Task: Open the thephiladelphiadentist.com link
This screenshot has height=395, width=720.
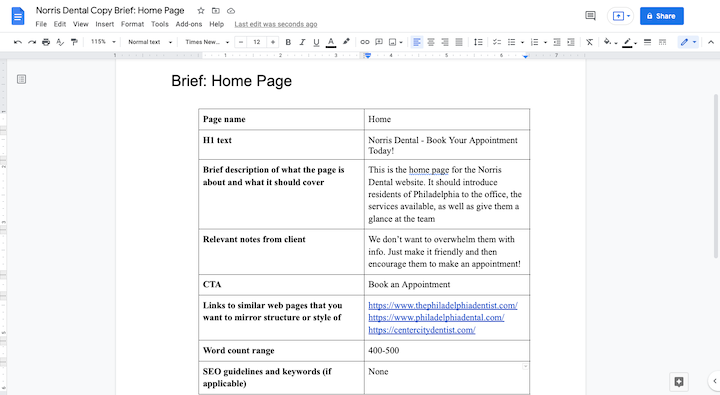Action: point(443,305)
